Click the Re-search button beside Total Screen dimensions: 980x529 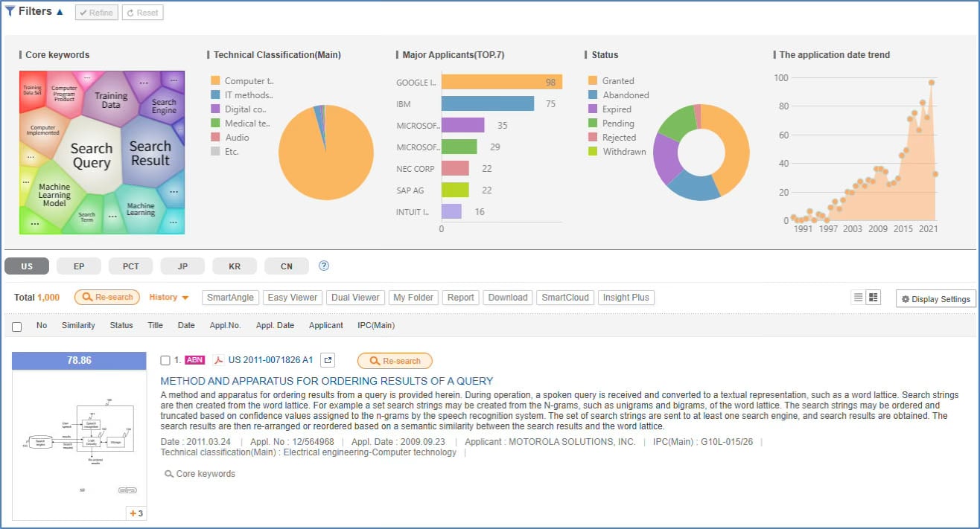point(107,298)
